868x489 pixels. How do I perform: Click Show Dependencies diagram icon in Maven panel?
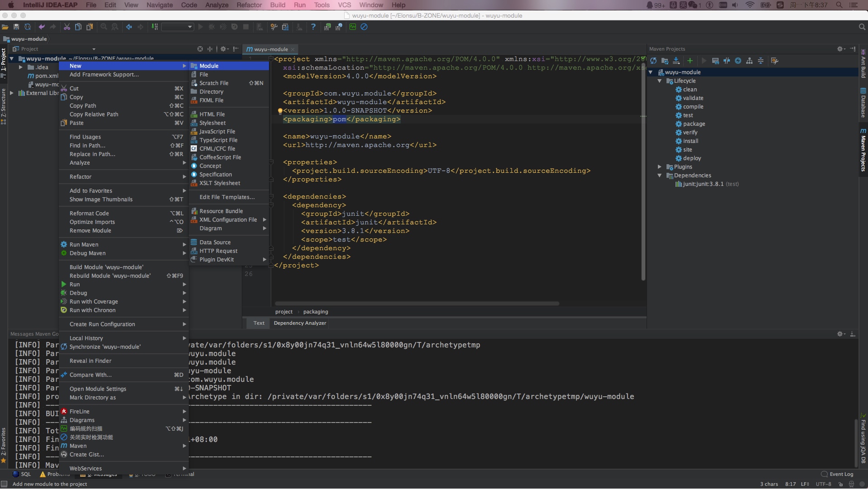point(749,61)
